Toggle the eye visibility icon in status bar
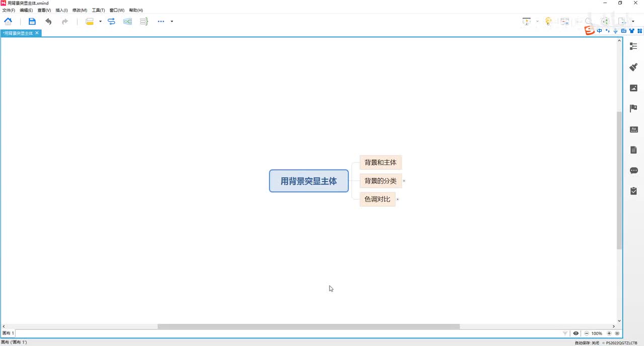This screenshot has width=644, height=346. click(x=576, y=333)
